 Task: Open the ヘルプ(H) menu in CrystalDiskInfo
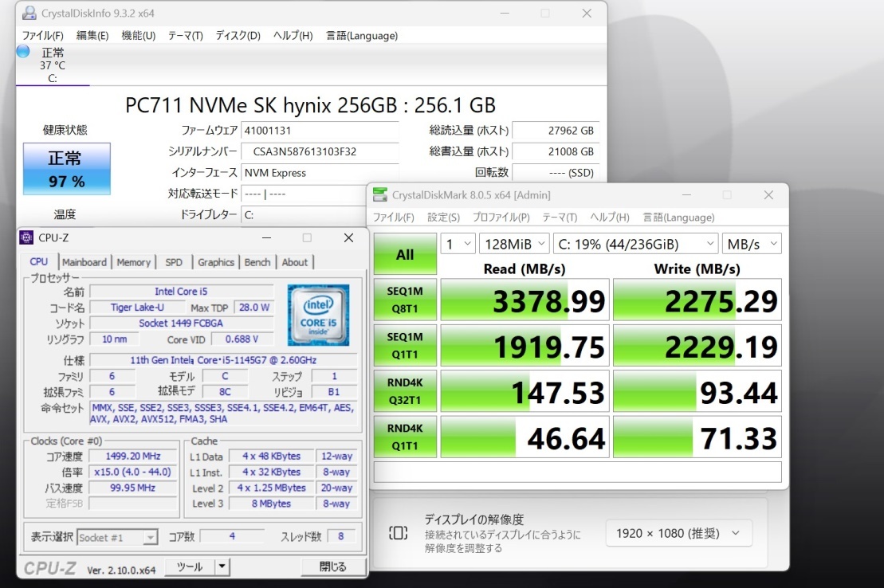293,36
